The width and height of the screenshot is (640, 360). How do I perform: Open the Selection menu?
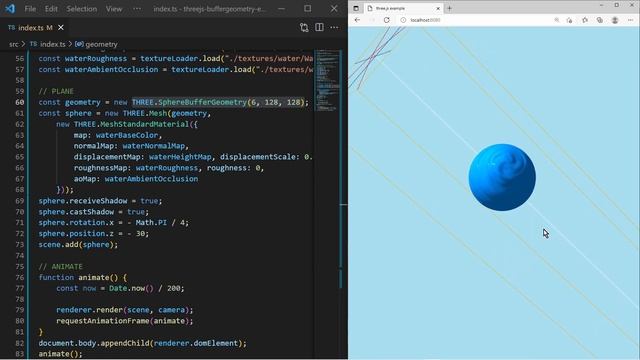tap(82, 9)
